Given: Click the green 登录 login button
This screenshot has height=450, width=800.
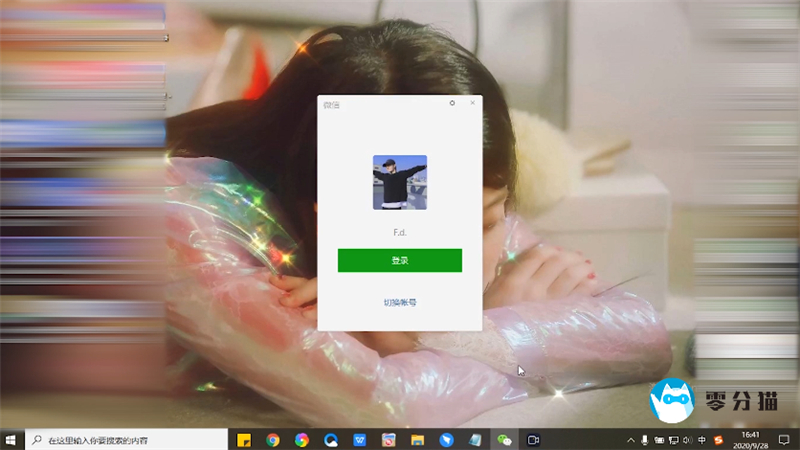Looking at the screenshot, I should [x=399, y=260].
